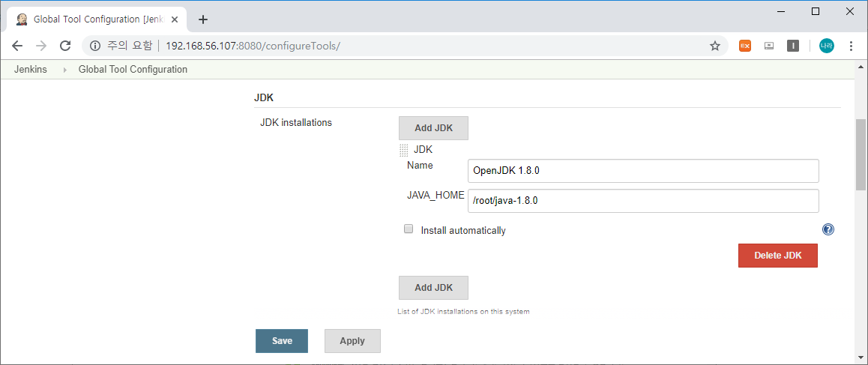Image resolution: width=868 pixels, height=365 pixels.
Task: Click the JAVA_HOME label
Action: click(x=435, y=195)
